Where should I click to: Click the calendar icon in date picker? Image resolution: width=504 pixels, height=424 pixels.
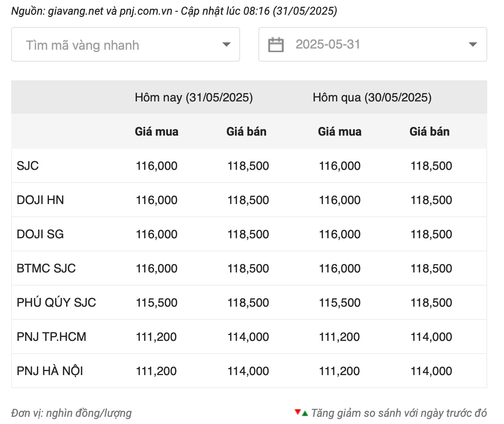(276, 45)
